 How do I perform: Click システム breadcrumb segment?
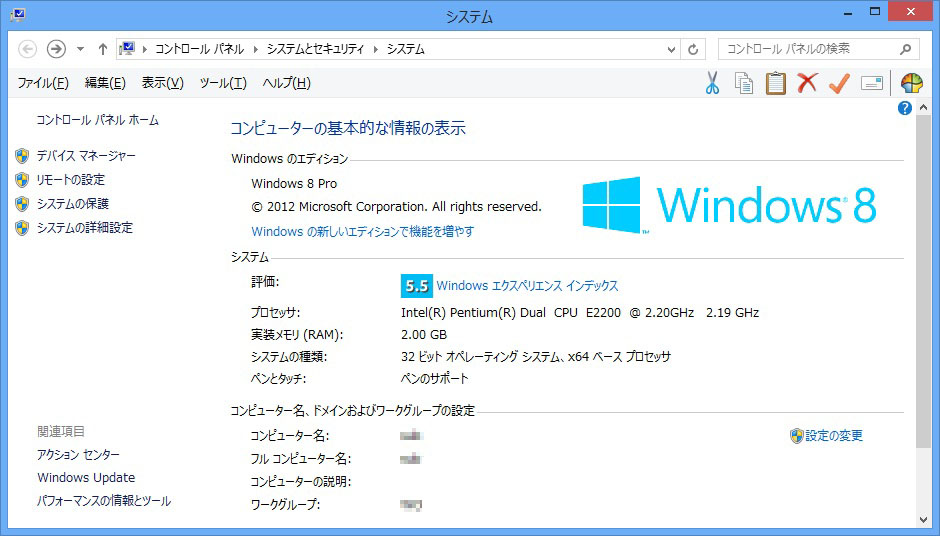pyautogui.click(x=405, y=49)
